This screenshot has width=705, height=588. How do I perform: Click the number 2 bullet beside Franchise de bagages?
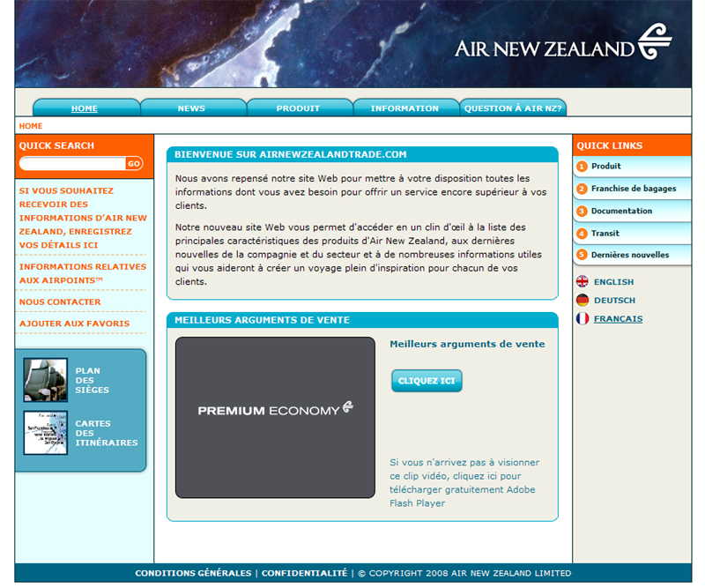coord(582,189)
